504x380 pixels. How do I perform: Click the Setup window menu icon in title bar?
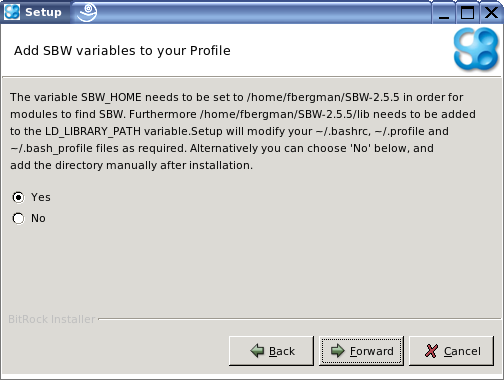click(x=12, y=12)
